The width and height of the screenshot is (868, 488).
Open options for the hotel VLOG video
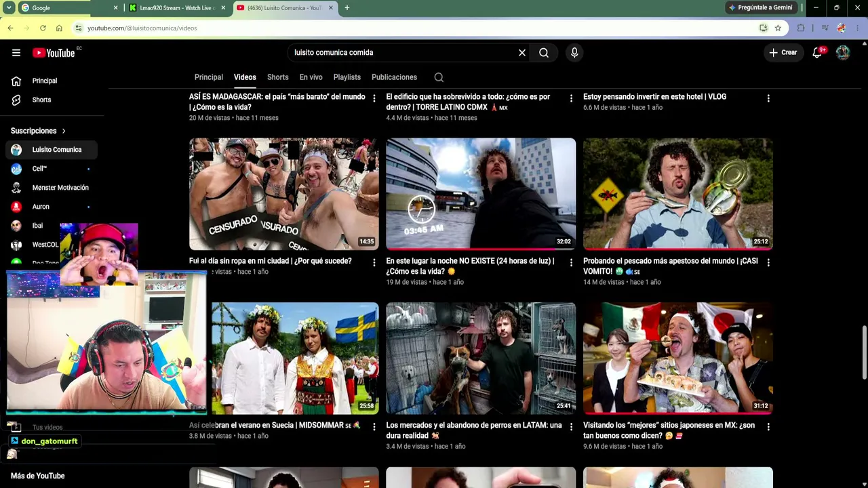coord(768,98)
